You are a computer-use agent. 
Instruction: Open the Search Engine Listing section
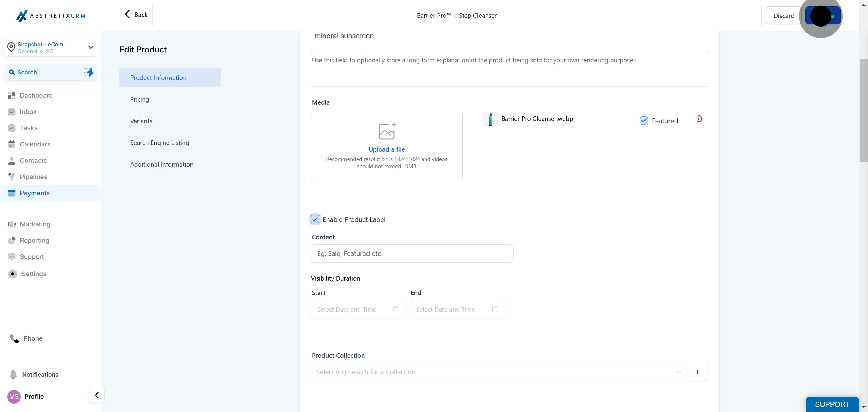(160, 143)
